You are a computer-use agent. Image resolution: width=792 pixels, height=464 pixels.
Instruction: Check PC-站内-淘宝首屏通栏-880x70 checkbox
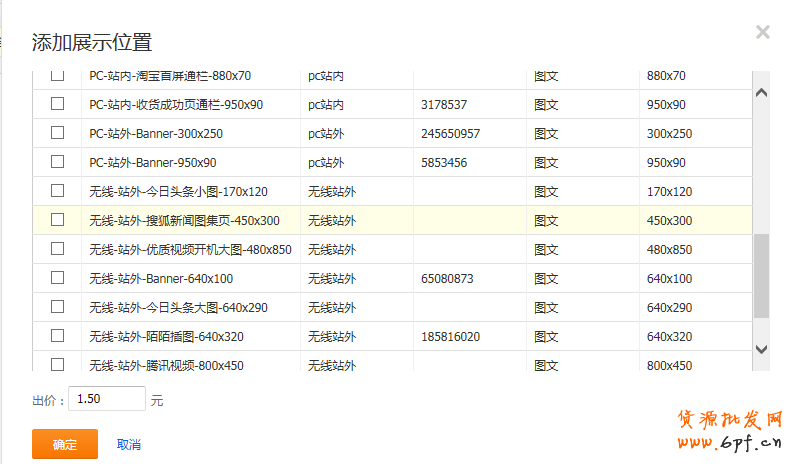[57, 76]
